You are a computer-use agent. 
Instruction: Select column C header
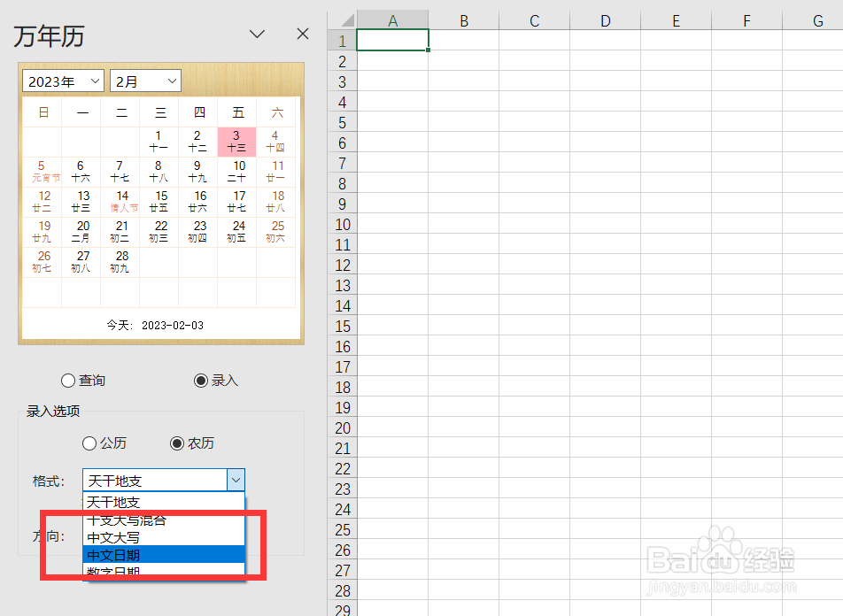[x=535, y=20]
